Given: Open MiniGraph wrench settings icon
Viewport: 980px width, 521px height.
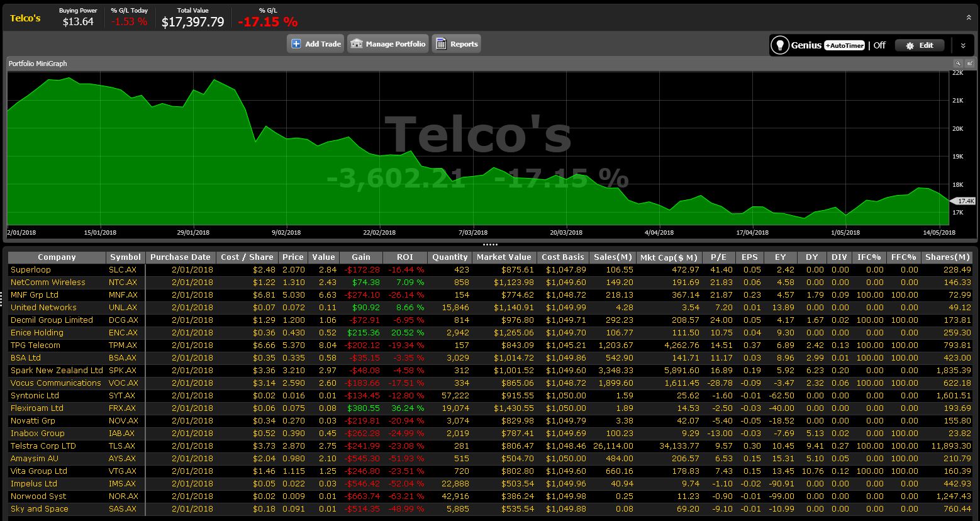Looking at the screenshot, I should point(958,64).
